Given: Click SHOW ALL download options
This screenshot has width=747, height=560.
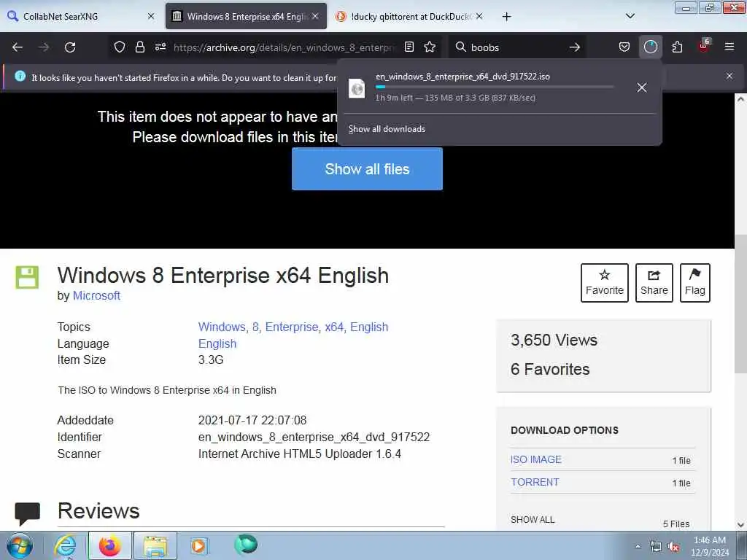Looking at the screenshot, I should pos(533,519).
